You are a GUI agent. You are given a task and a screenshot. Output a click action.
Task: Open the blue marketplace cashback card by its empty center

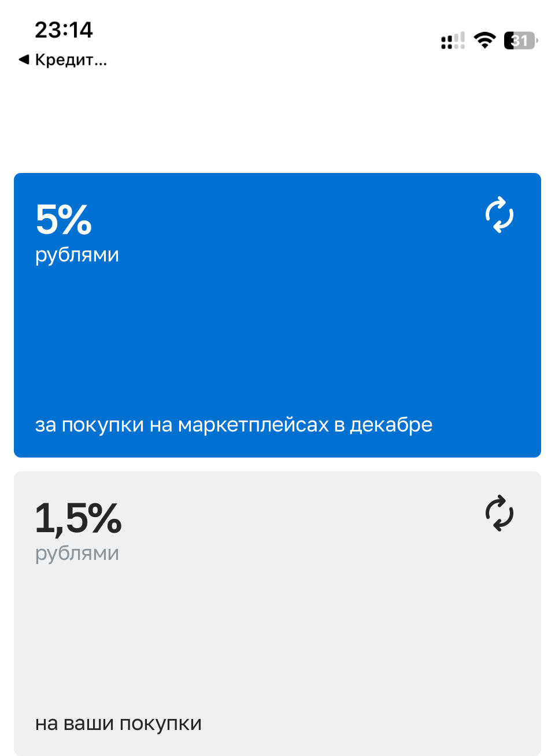click(277, 335)
